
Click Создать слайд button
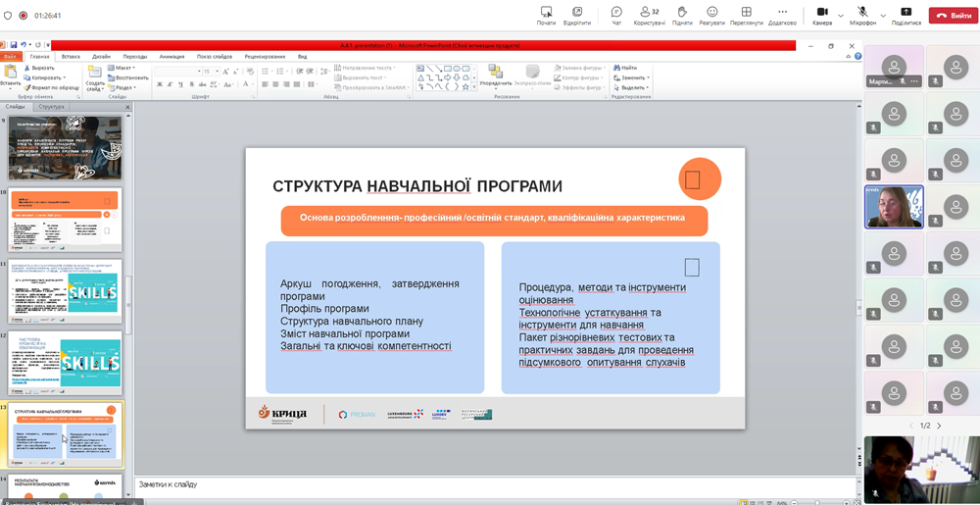[95, 77]
